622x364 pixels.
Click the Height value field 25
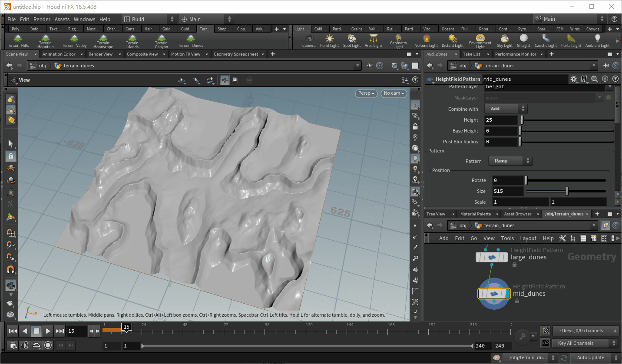click(x=501, y=120)
